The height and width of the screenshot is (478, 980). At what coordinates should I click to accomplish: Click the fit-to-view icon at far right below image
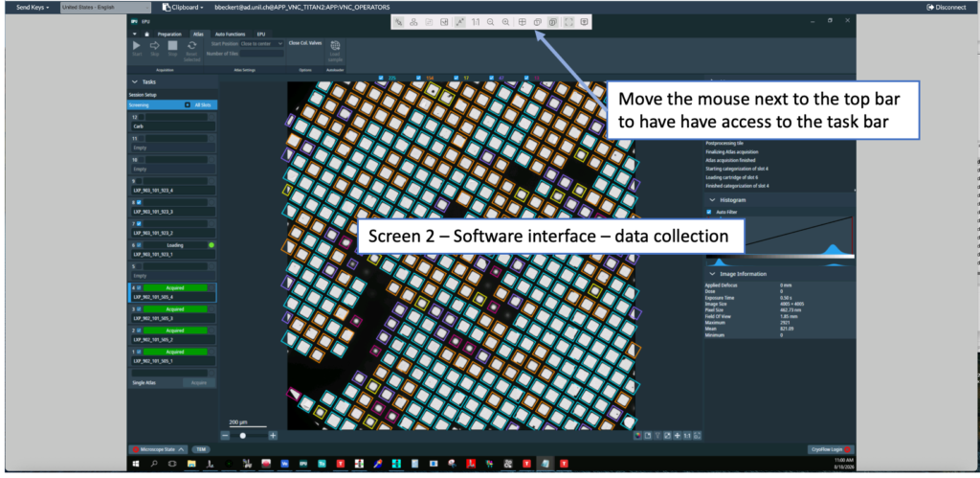pos(698,436)
